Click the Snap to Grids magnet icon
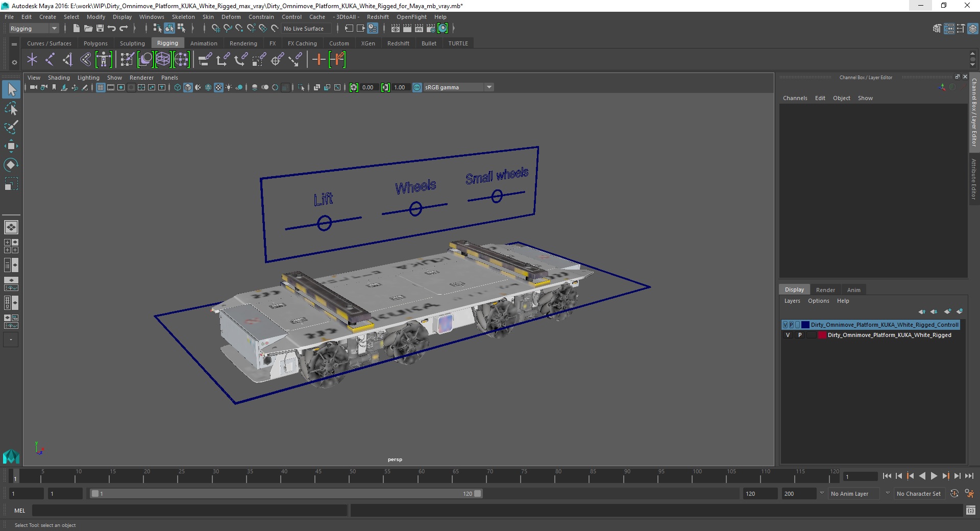This screenshot has width=980, height=531. [215, 29]
